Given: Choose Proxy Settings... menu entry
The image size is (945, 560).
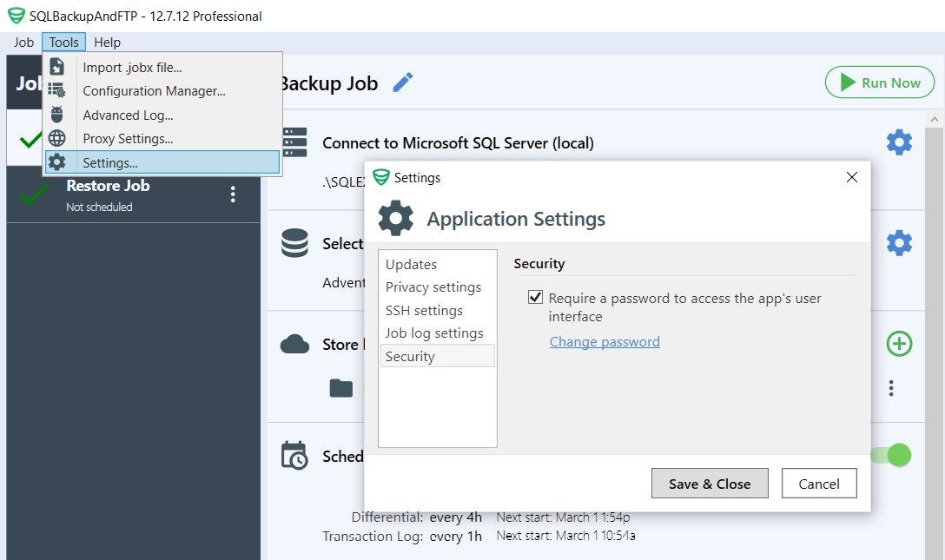Looking at the screenshot, I should pos(162,139).
